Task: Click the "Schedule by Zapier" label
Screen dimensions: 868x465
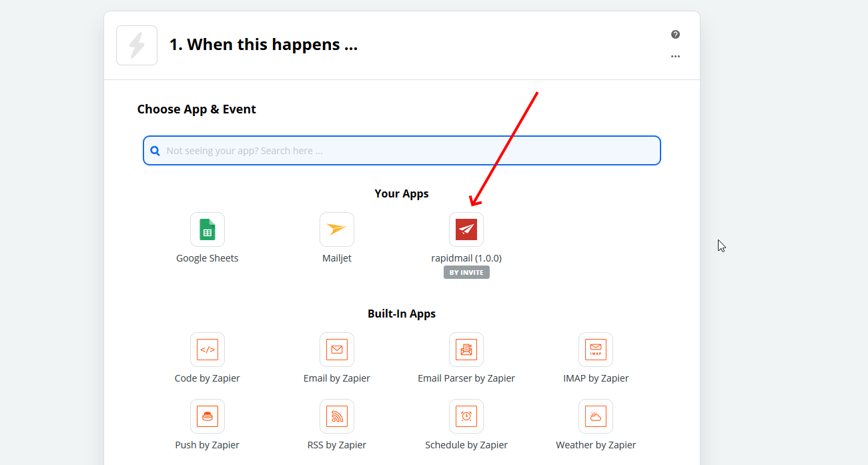Action: pyautogui.click(x=466, y=445)
